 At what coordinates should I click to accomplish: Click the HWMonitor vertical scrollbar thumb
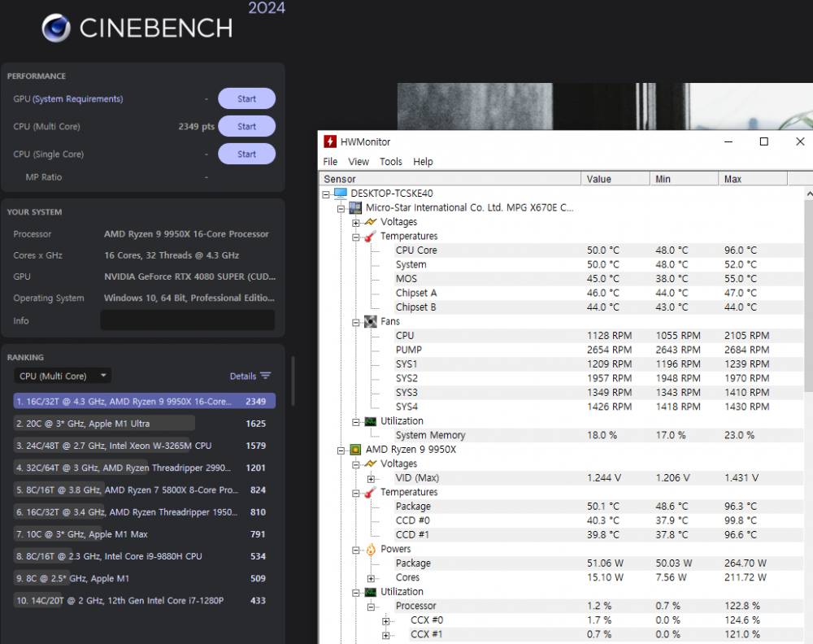(x=808, y=295)
